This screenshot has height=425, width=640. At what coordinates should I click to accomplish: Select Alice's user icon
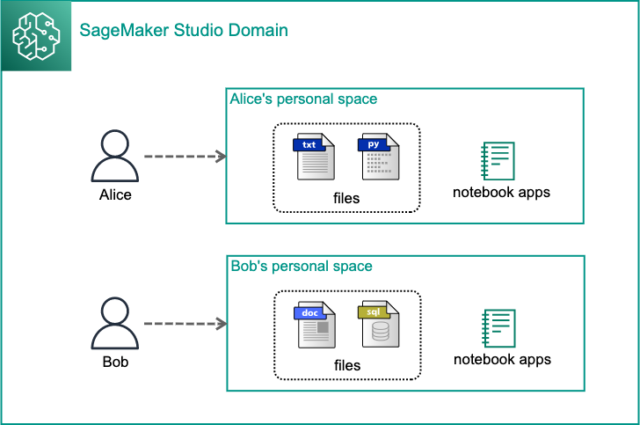115,156
